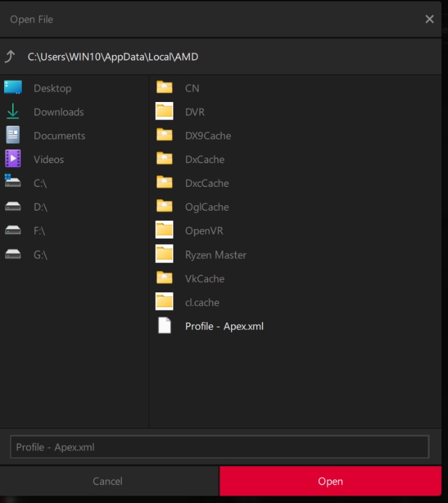Select the Ryzen Master folder name
This screenshot has height=503, width=448.
click(x=216, y=255)
